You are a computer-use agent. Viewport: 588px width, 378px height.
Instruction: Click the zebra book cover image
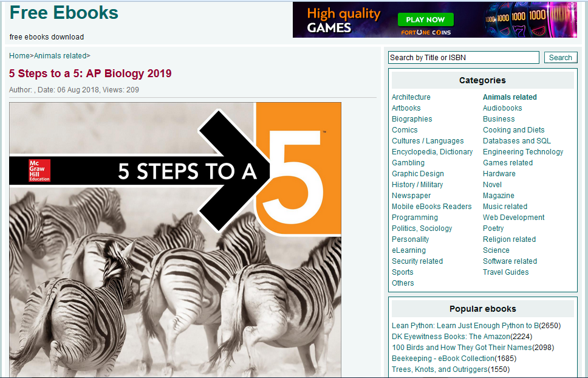click(x=175, y=239)
